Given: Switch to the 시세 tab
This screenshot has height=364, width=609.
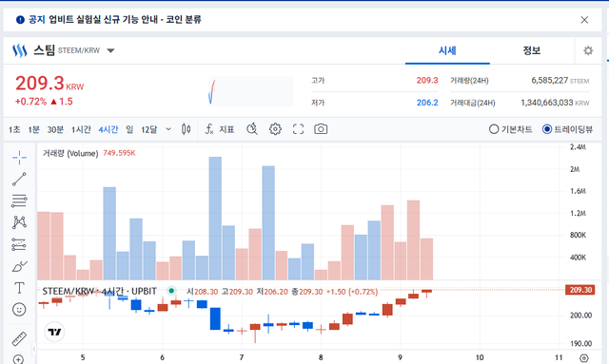Looking at the screenshot, I should tap(447, 50).
